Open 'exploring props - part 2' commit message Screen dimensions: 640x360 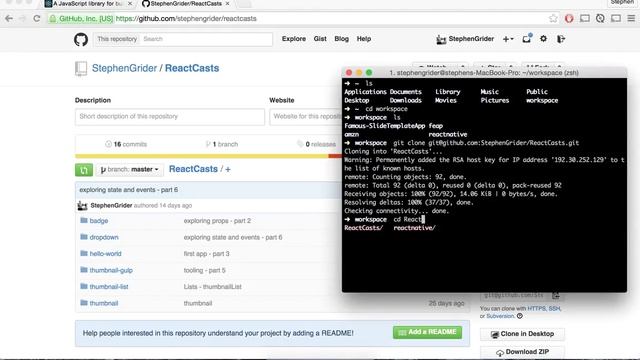pyautogui.click(x=217, y=221)
